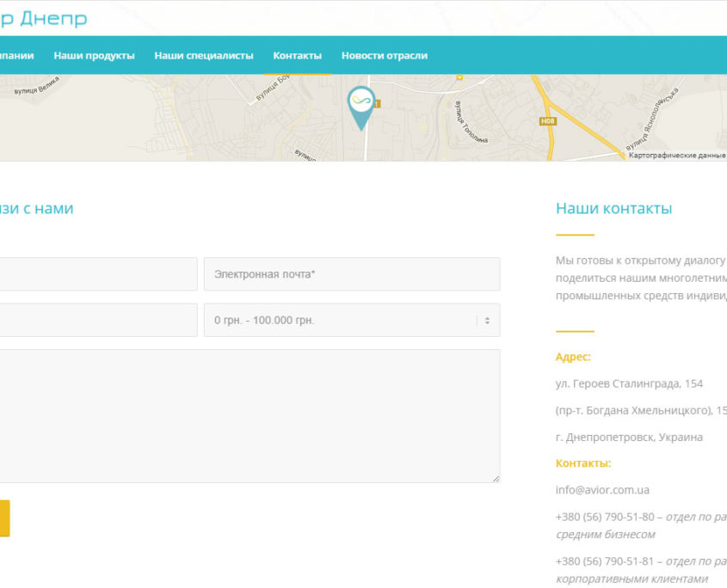
Task: Click inside the large message text area
Action: pos(250,416)
